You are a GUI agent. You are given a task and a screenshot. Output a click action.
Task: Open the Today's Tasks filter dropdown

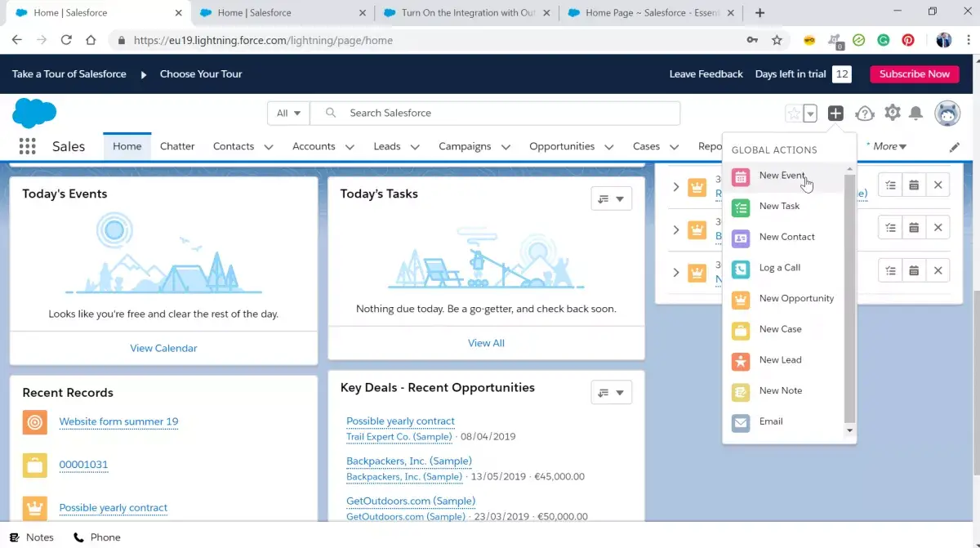(x=611, y=198)
